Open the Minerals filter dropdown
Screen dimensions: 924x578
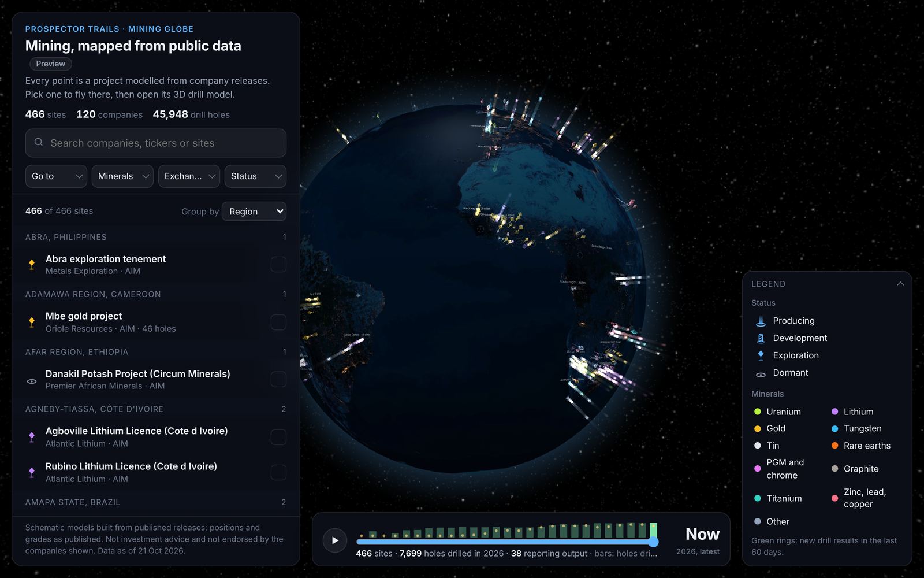[x=122, y=176]
